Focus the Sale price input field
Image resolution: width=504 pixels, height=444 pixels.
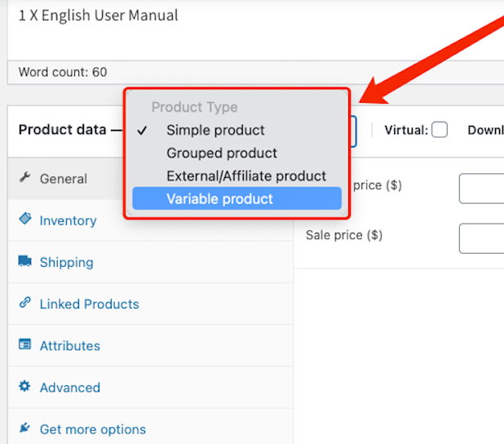(481, 238)
